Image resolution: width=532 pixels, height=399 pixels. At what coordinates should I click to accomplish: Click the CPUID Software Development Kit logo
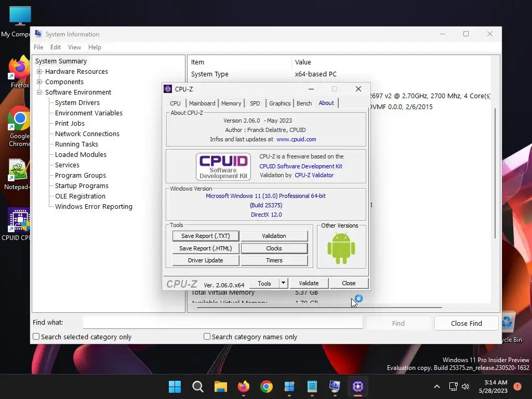point(223,167)
